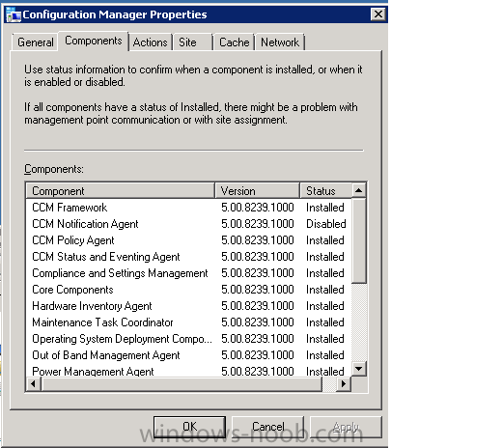Sort by the Component column header

[x=121, y=191]
